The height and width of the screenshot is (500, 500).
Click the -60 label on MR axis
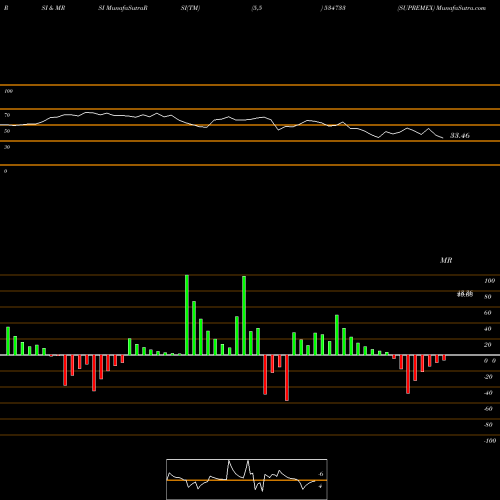click(488, 409)
